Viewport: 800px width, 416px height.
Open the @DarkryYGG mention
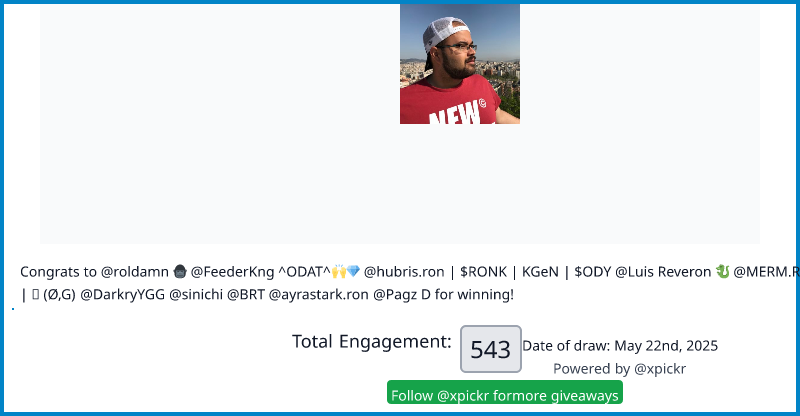coord(122,295)
